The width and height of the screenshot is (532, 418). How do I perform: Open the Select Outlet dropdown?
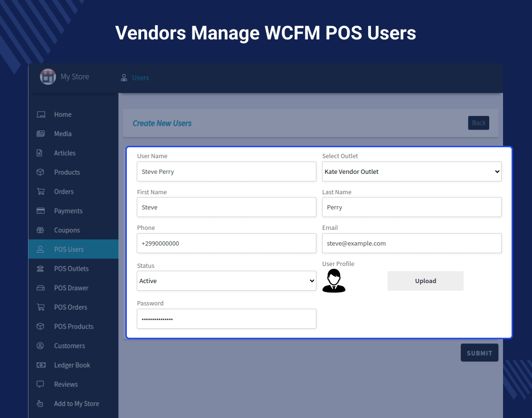[411, 171]
